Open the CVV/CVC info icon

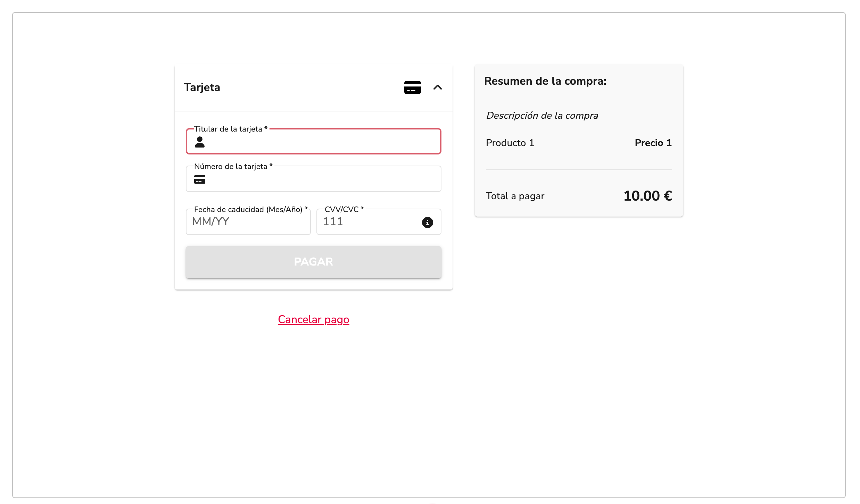[x=427, y=222]
